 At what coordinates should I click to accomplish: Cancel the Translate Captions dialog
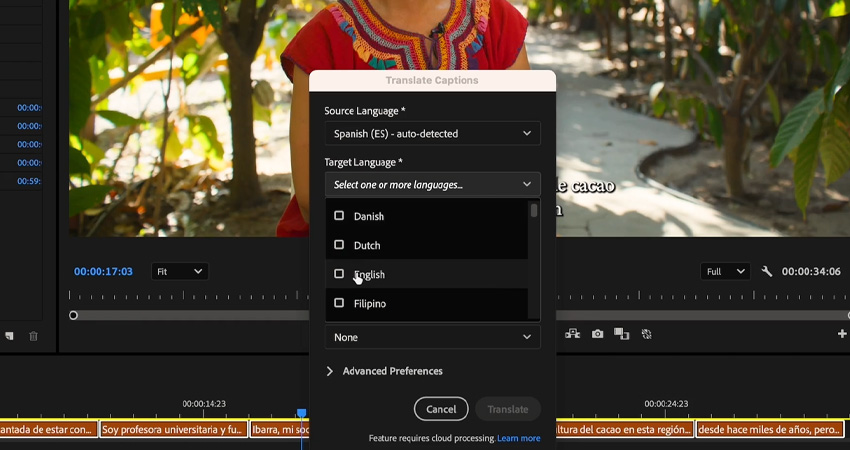pyautogui.click(x=441, y=409)
